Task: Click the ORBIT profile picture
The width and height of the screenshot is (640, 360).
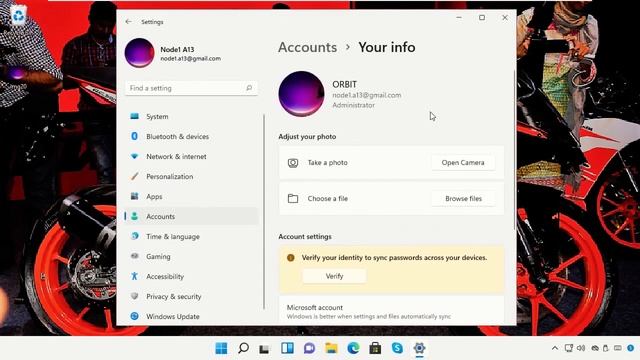Action: 301,94
